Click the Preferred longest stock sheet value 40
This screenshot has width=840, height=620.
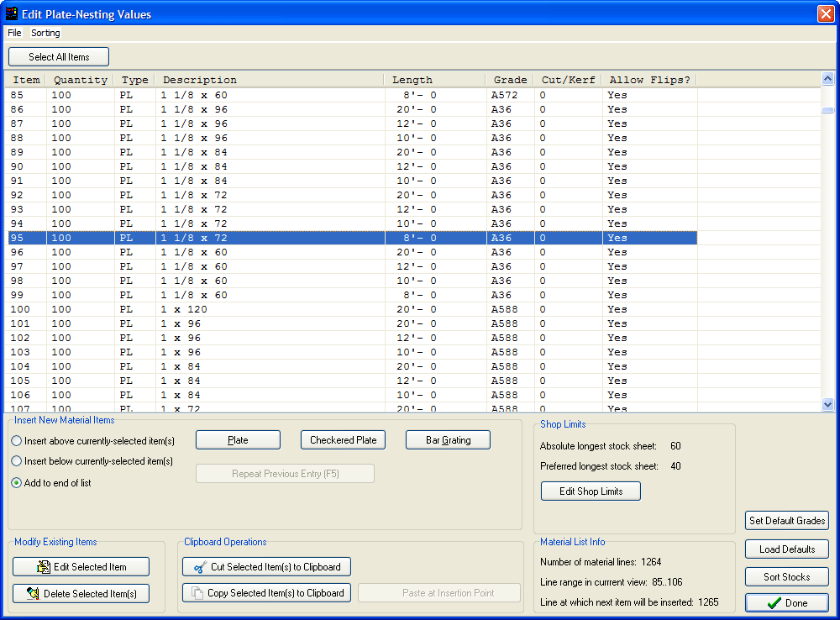675,466
